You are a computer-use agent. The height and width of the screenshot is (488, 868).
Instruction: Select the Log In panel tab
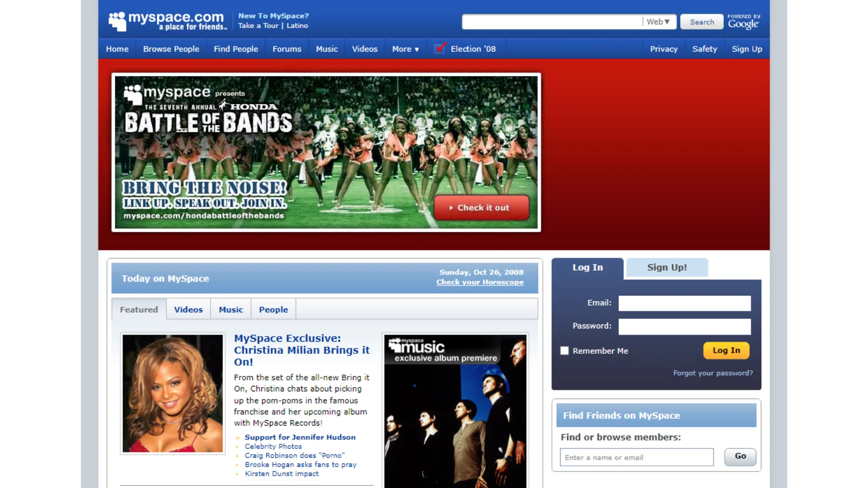[x=587, y=268]
